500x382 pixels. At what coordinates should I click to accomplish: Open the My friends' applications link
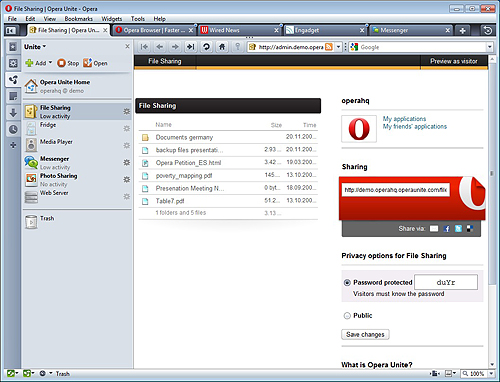coord(415,127)
